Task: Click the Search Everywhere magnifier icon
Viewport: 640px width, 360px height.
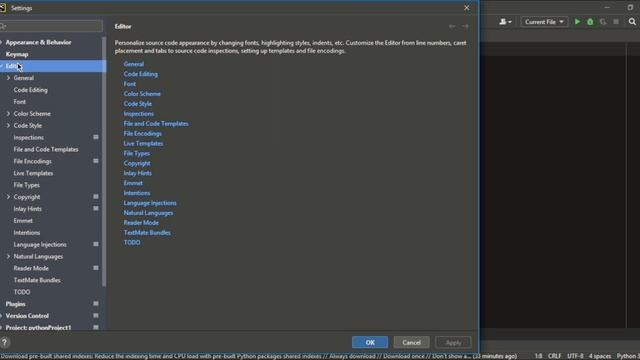Action: coord(632,22)
